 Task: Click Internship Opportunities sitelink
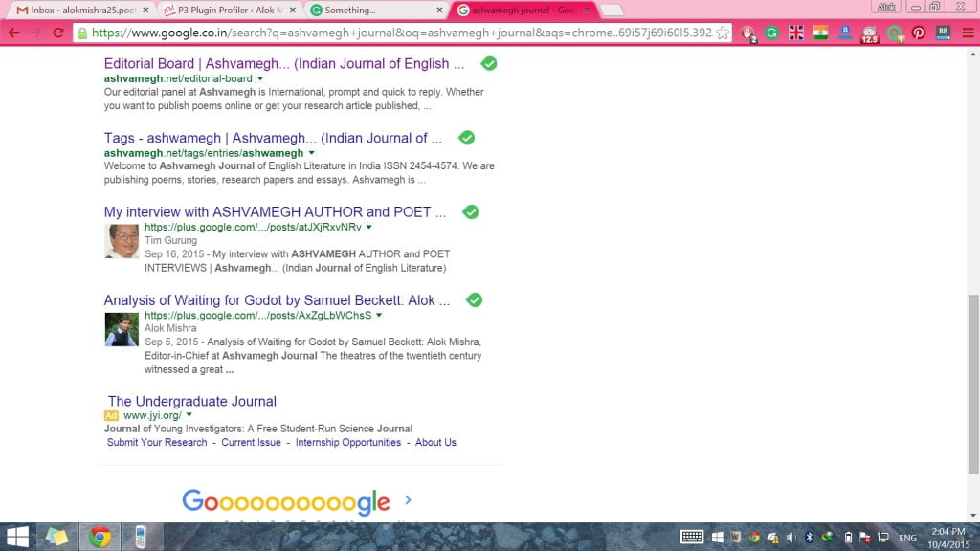point(348,442)
